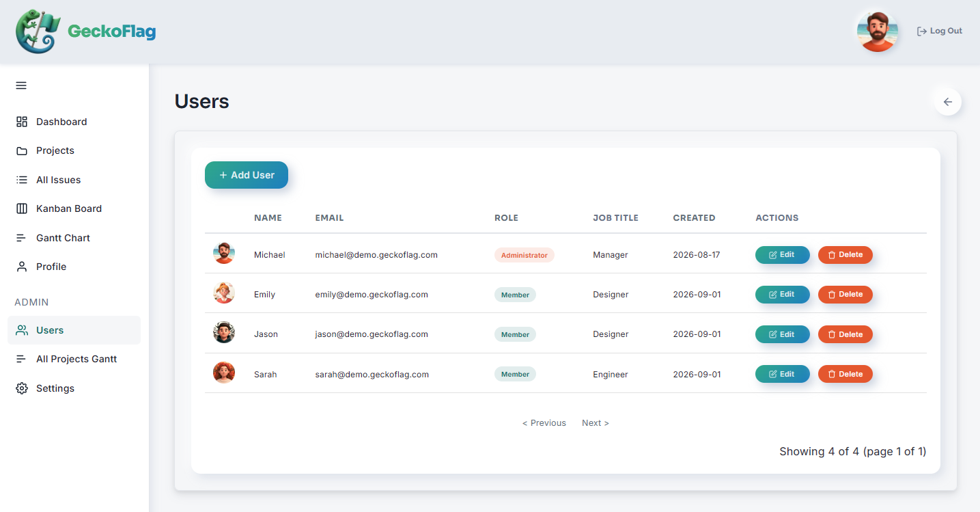
Task: Click the CREATED column header
Action: [x=695, y=218]
